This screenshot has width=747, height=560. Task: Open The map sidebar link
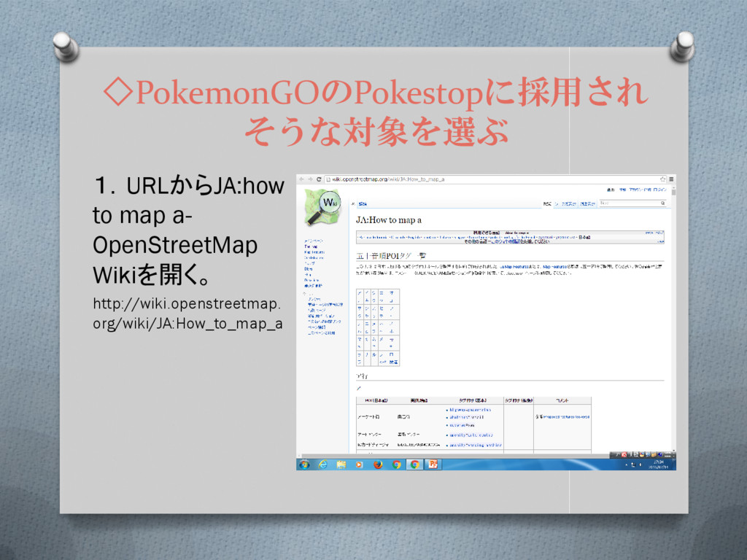coord(311,246)
